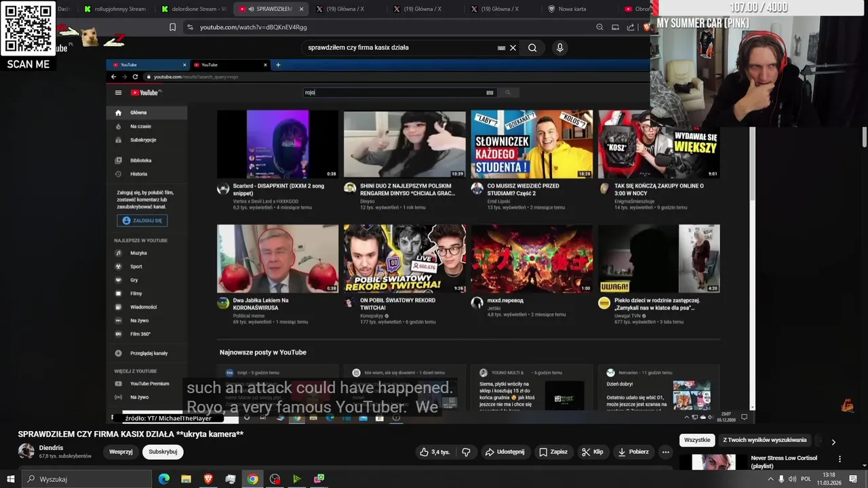Open the notification center icon
Image resolution: width=868 pixels, height=488 pixels.
(852, 479)
